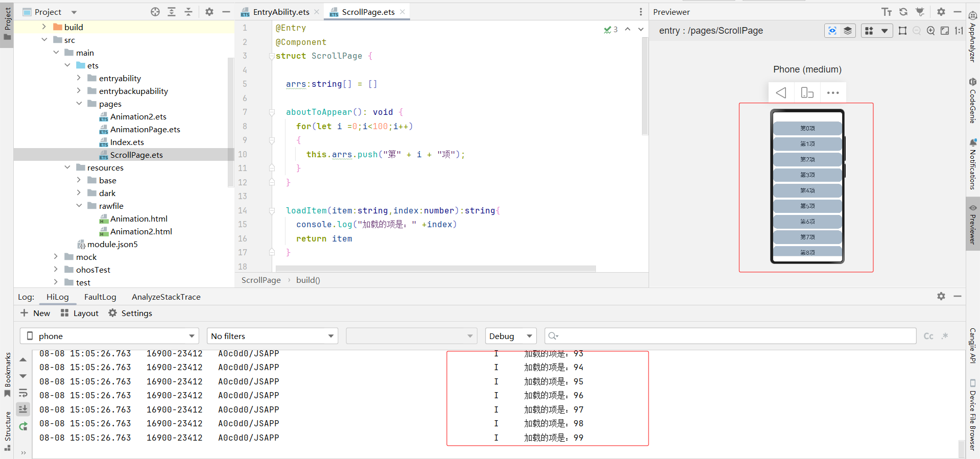980x459 pixels.
Task: Toggle scroll-to-end in log side toolbar
Action: [x=23, y=409]
